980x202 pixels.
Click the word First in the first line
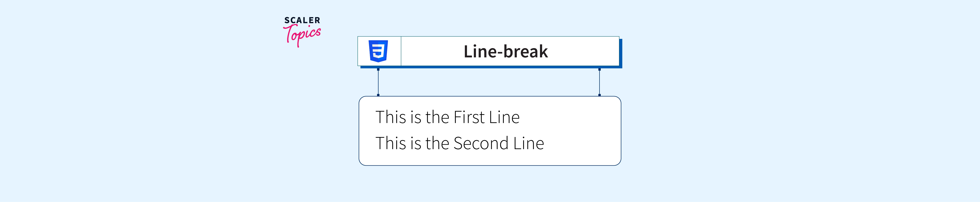coord(469,117)
